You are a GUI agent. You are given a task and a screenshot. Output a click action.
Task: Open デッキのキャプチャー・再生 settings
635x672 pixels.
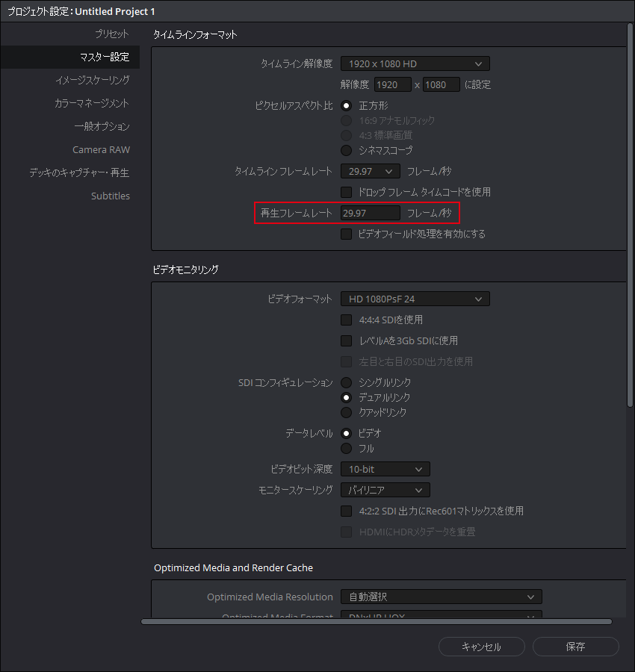pos(79,172)
